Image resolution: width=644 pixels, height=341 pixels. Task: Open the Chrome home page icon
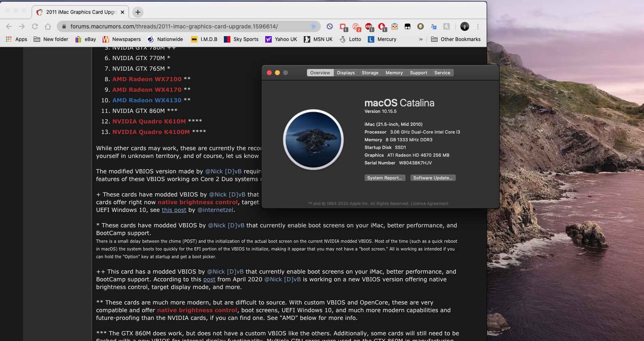click(x=48, y=26)
